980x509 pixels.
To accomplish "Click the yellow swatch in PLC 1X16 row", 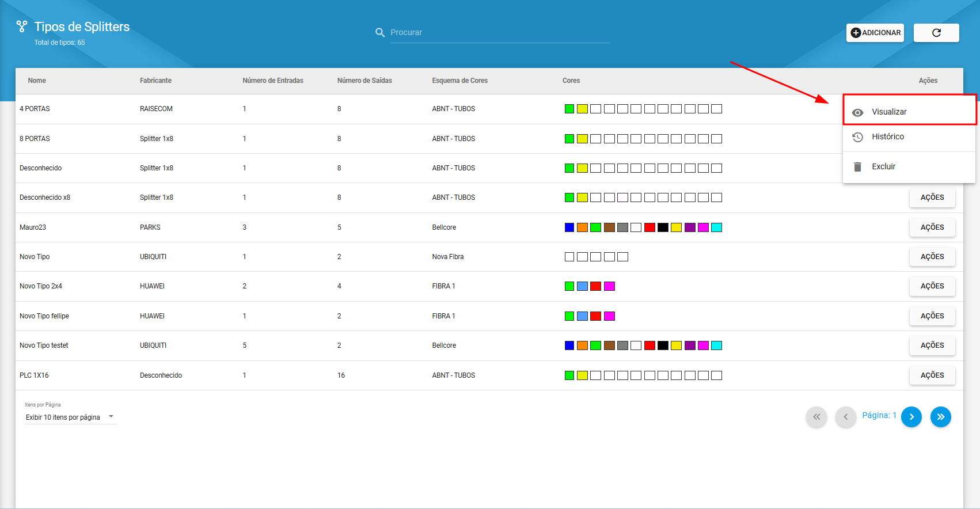I will pos(582,375).
